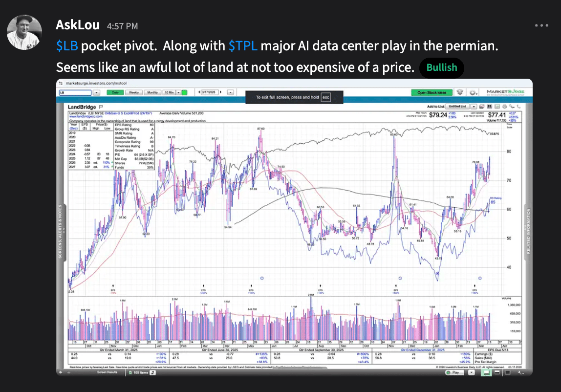Viewport: 561px width, 392px height.
Task: Toggle the green square next to 10 Min
Action: click(185, 92)
